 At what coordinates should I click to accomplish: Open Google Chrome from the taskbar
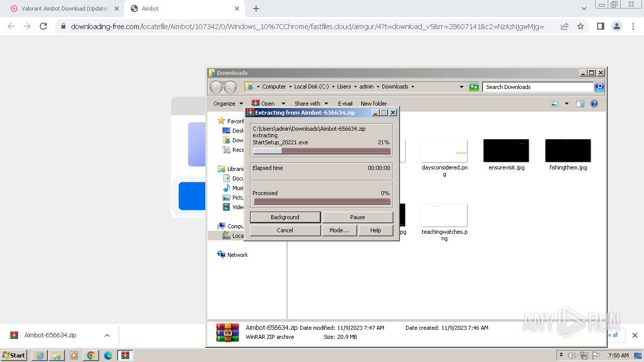[x=91, y=355]
